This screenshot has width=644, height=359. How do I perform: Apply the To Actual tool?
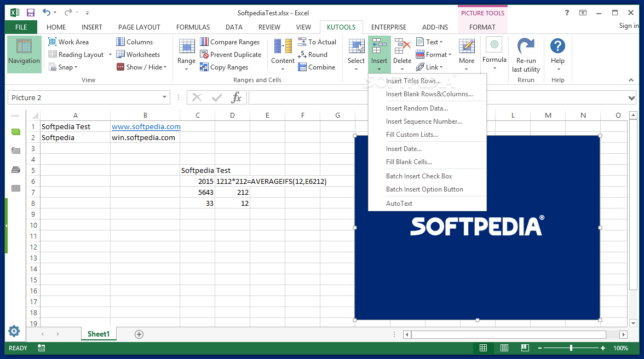click(x=317, y=42)
